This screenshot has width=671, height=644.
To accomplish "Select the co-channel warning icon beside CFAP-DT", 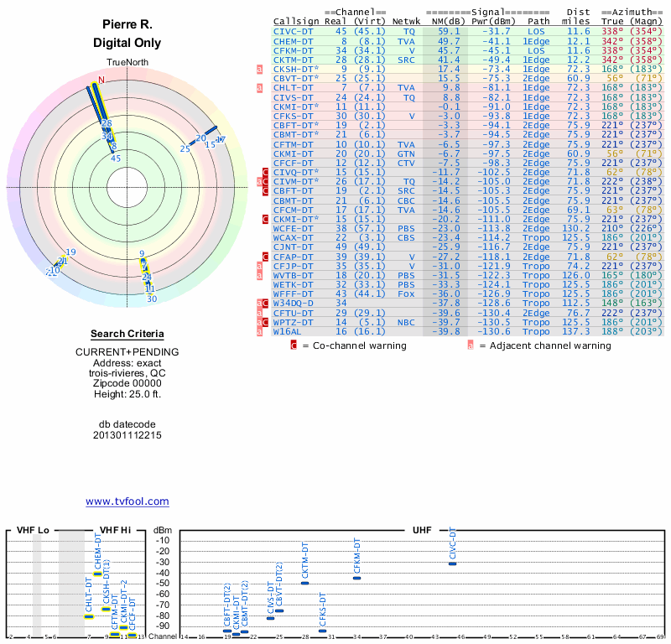I will 266,257.
